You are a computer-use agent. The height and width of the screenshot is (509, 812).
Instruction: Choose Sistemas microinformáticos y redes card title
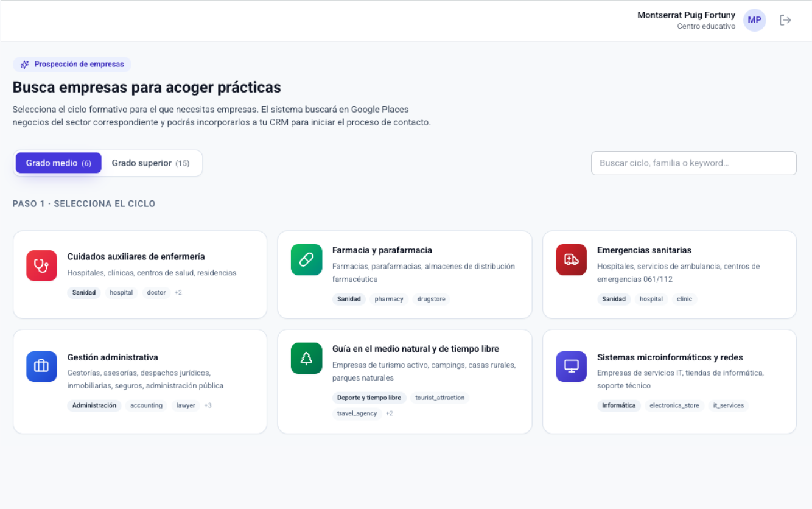(670, 357)
